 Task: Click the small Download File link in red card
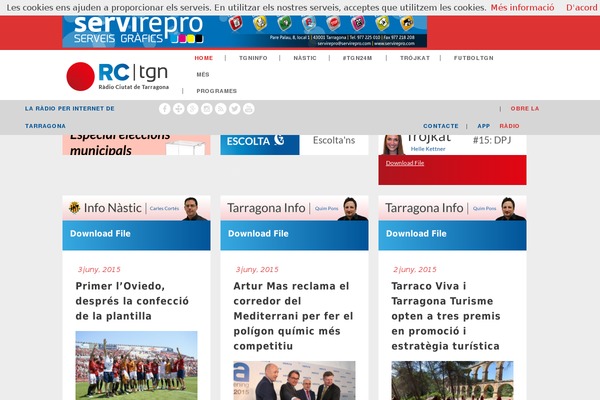[405, 163]
